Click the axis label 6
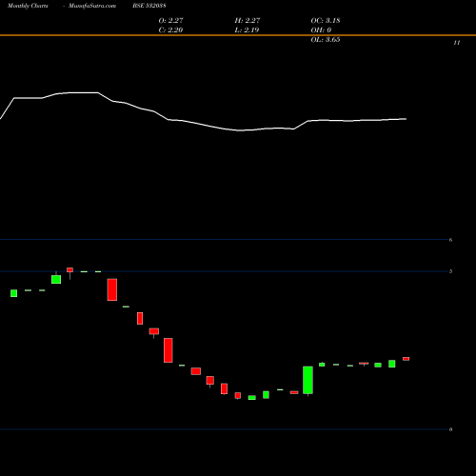 [x=450, y=240]
